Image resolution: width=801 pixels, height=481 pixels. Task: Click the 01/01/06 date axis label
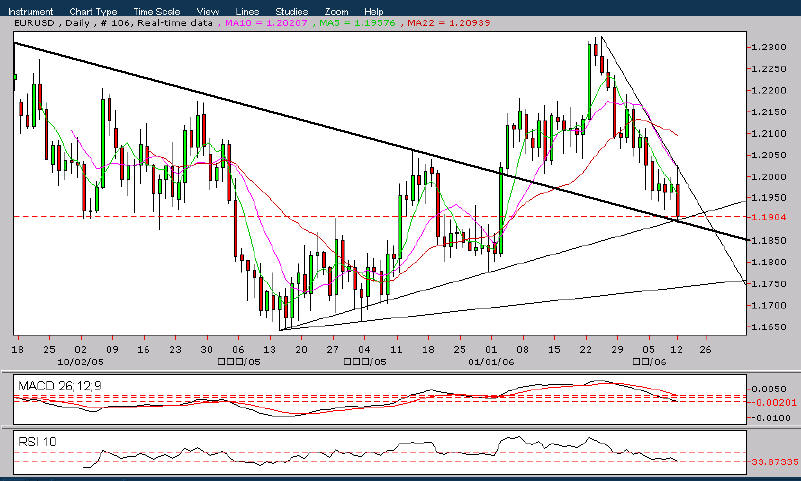(491, 362)
